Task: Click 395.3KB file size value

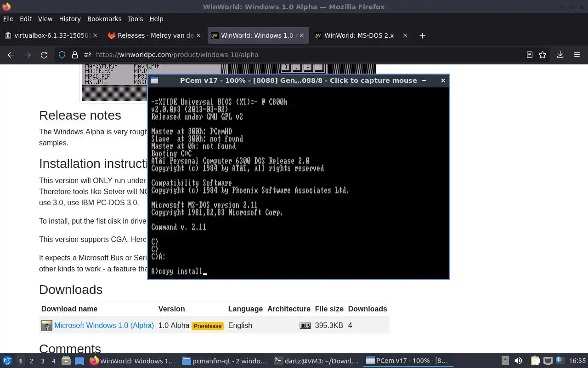Action: tap(329, 326)
